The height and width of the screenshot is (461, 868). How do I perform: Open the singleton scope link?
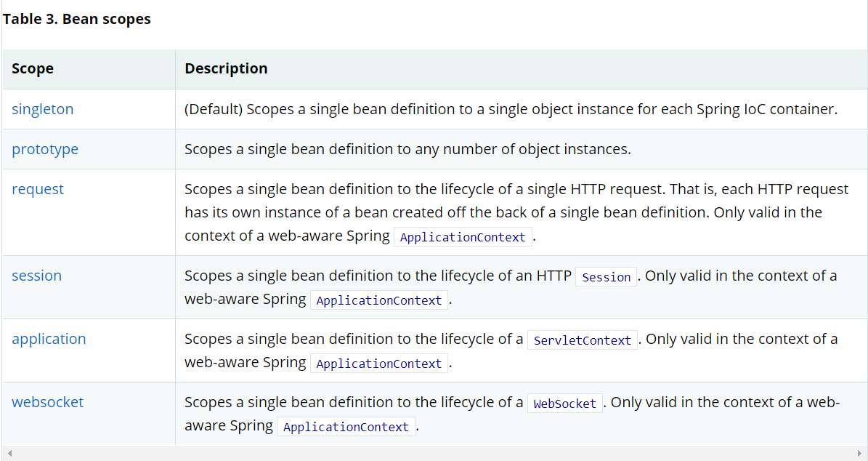tap(42, 109)
